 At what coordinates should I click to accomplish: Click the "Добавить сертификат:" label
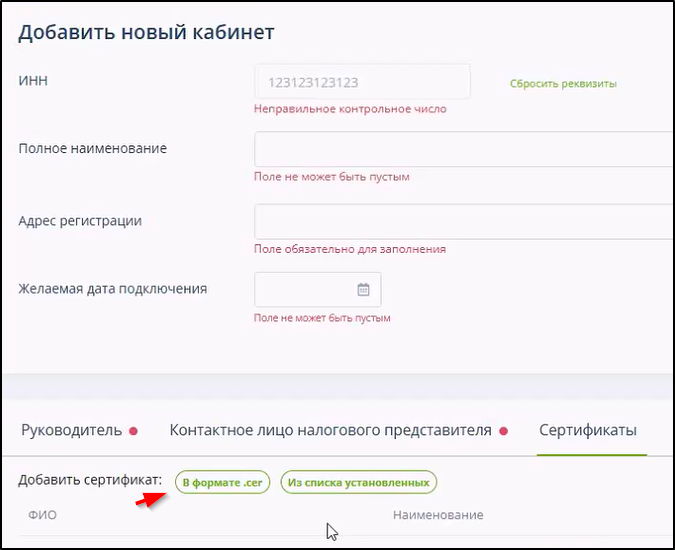pyautogui.click(x=90, y=481)
